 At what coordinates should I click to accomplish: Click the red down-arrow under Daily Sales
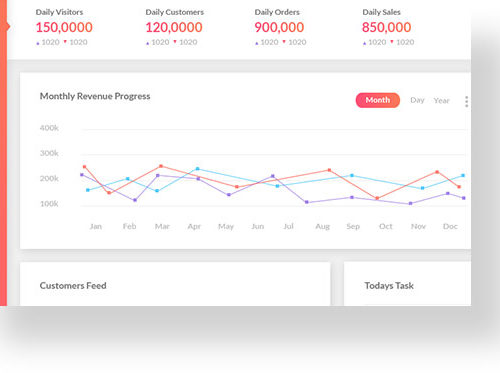pos(392,42)
